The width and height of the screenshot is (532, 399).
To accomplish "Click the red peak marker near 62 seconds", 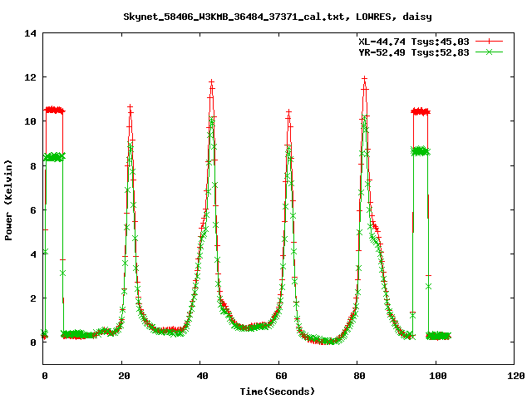I will click(x=288, y=111).
